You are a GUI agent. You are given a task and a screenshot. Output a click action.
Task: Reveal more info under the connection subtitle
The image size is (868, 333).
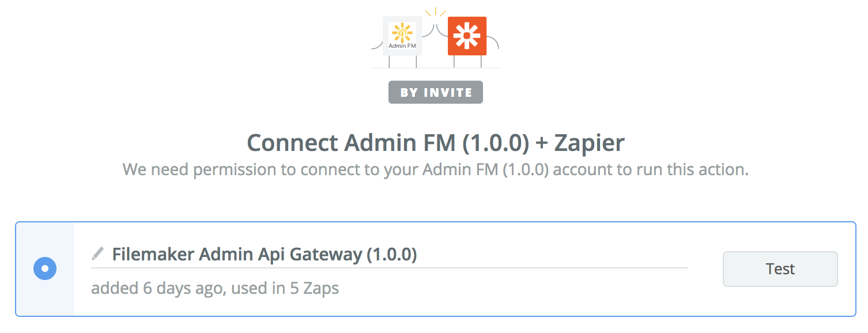click(x=214, y=288)
